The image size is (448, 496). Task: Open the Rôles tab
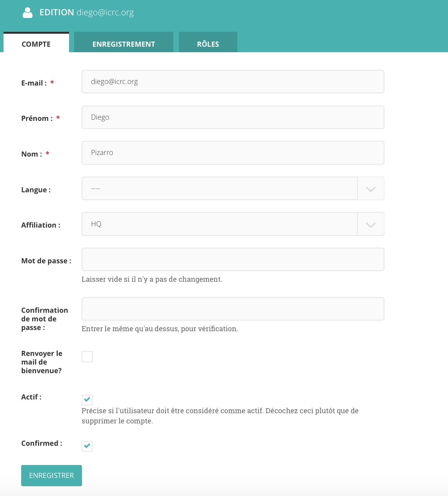(208, 44)
